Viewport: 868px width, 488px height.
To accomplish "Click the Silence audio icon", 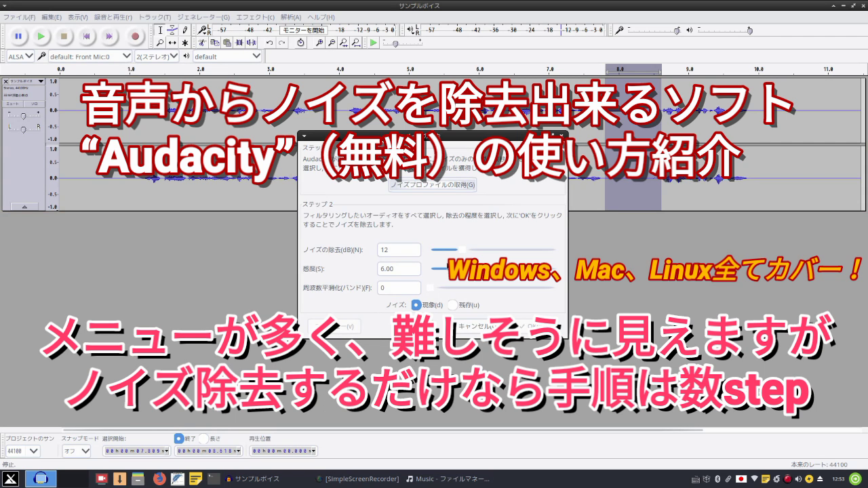I will 252,43.
